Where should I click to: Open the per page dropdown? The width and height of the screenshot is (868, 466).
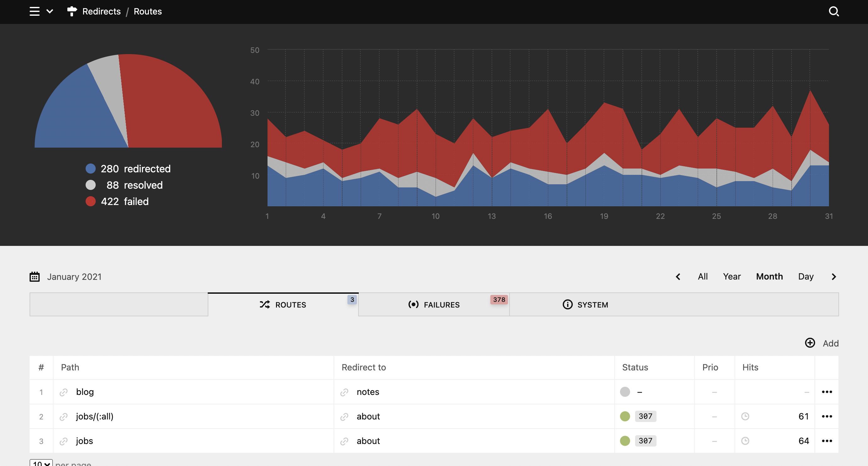point(41,463)
